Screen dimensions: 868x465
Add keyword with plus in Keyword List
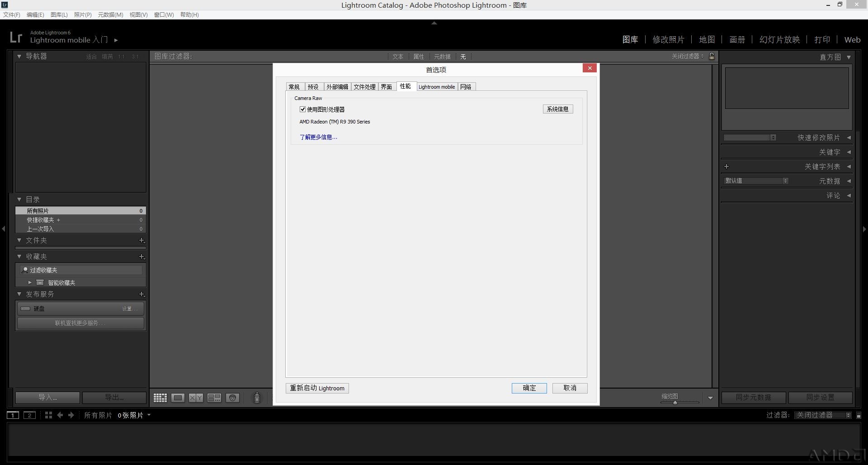[726, 166]
